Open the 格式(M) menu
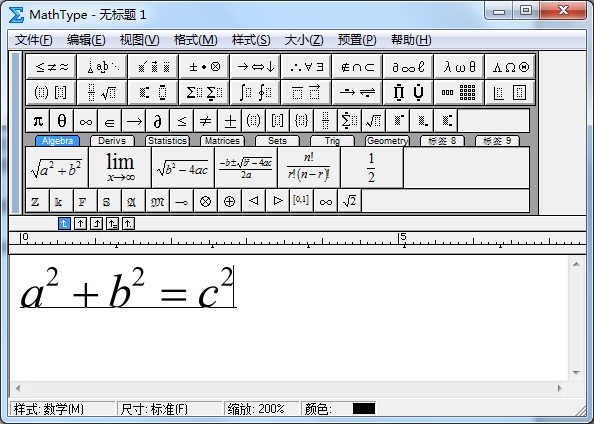The height and width of the screenshot is (424, 594). (x=195, y=40)
